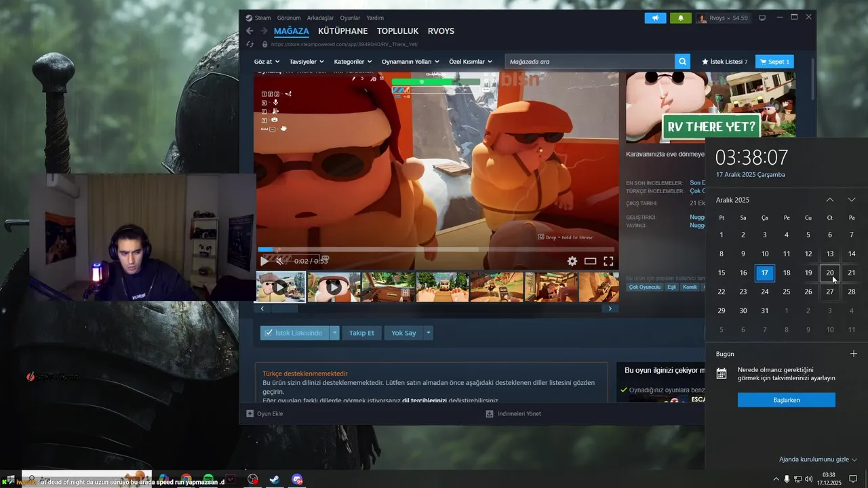Viewport: 868px width, 488px height.
Task: Open the Özel Kısımlar dropdown
Action: pyautogui.click(x=471, y=62)
